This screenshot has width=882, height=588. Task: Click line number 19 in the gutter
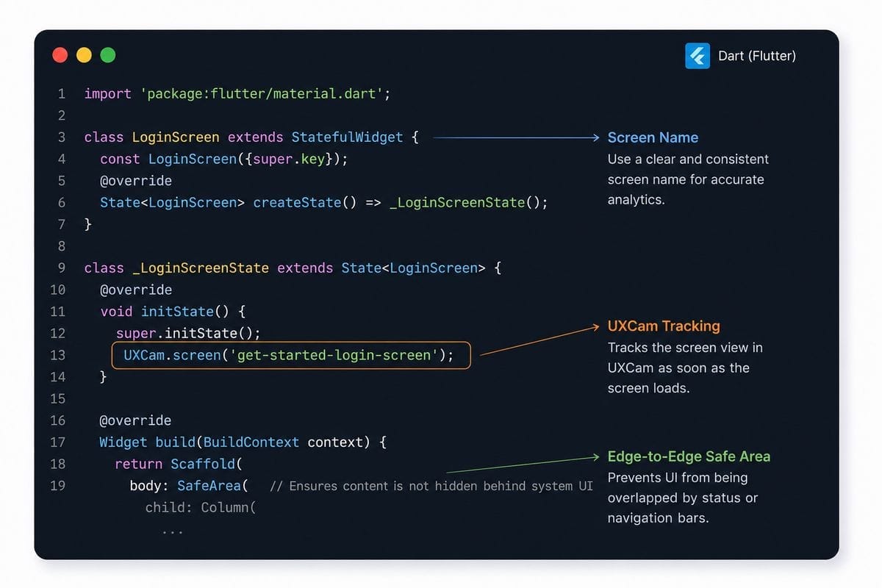58,486
